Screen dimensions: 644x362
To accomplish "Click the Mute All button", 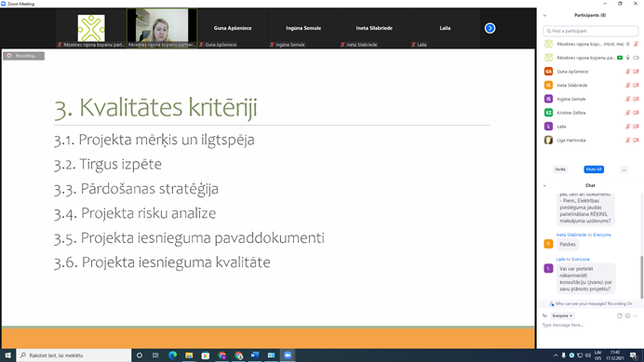I will point(594,169).
